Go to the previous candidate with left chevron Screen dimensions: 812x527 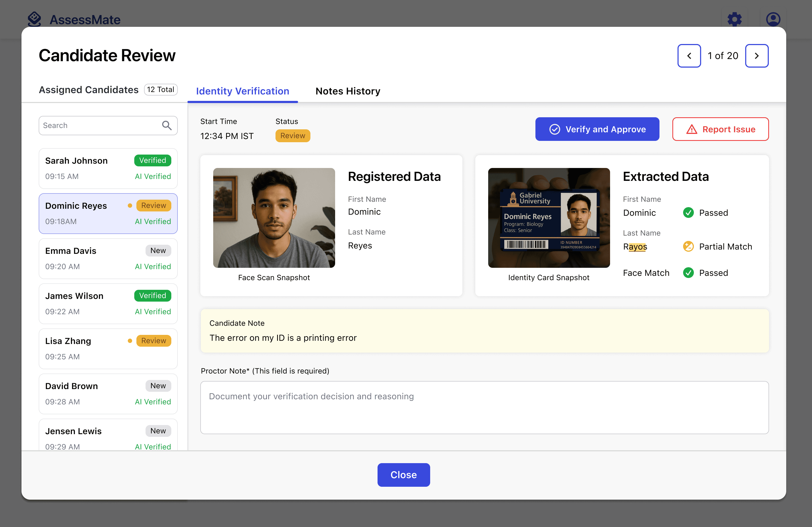click(x=689, y=56)
